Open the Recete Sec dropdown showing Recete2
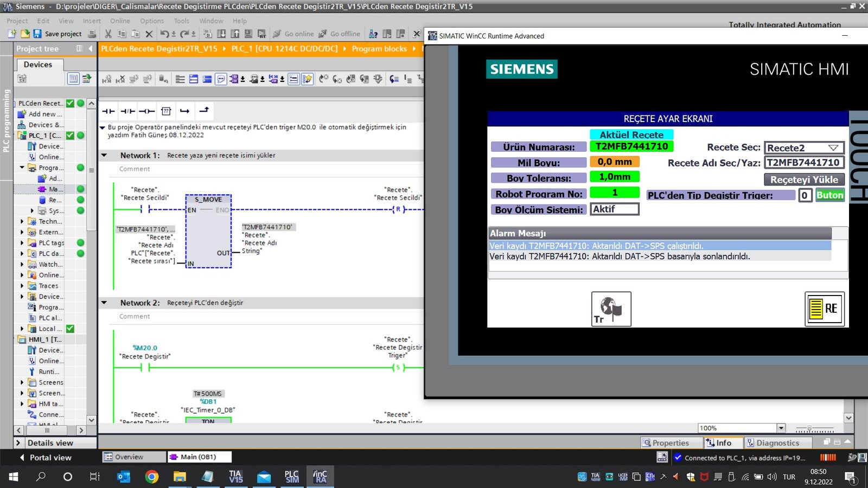 (x=804, y=147)
